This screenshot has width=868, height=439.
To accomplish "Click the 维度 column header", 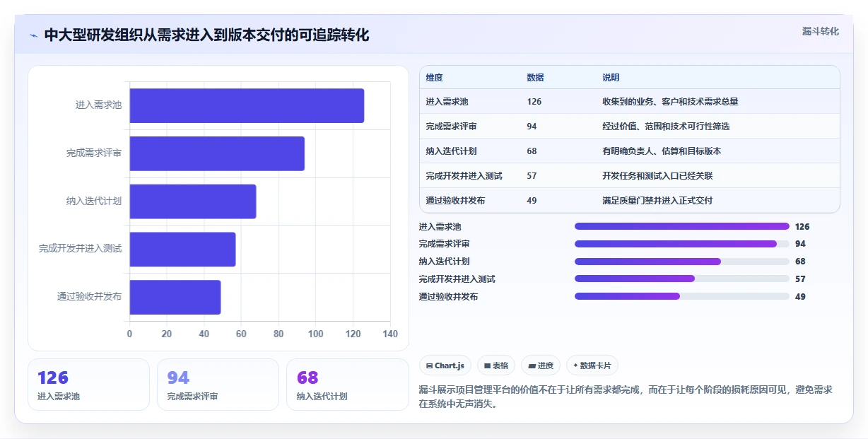I will (x=435, y=78).
